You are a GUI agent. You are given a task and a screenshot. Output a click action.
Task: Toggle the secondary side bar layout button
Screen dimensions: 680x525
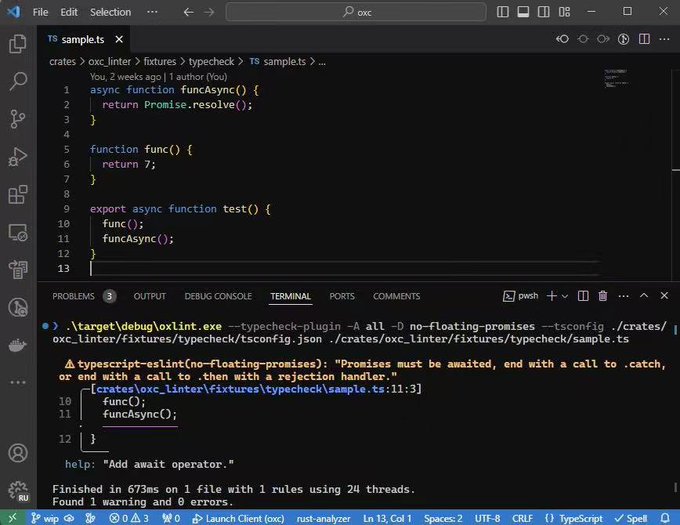pos(543,12)
